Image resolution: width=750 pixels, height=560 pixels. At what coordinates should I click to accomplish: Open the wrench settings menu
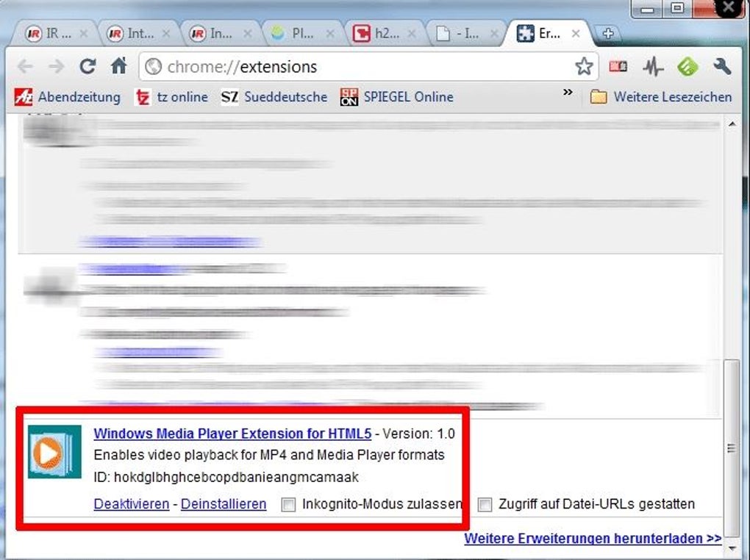[x=722, y=66]
